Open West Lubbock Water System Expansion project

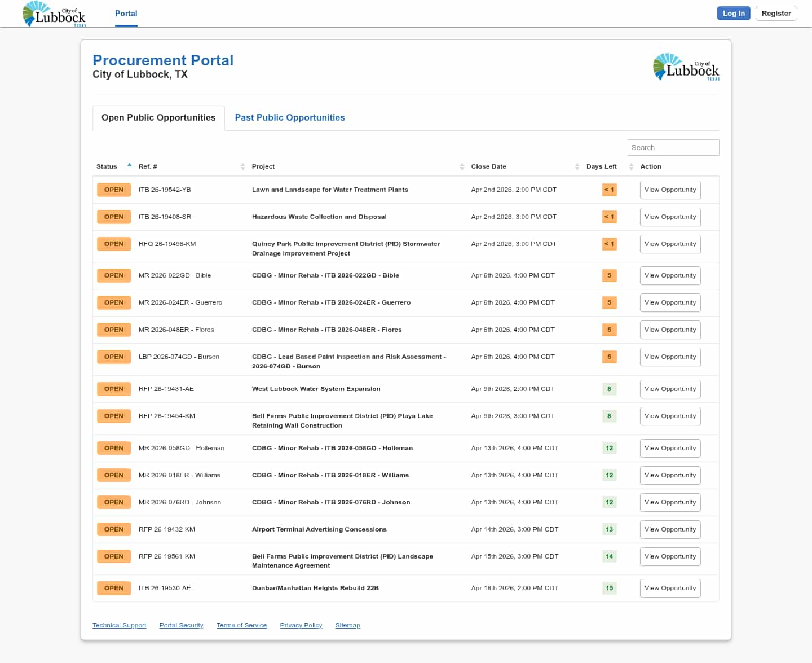pos(316,389)
